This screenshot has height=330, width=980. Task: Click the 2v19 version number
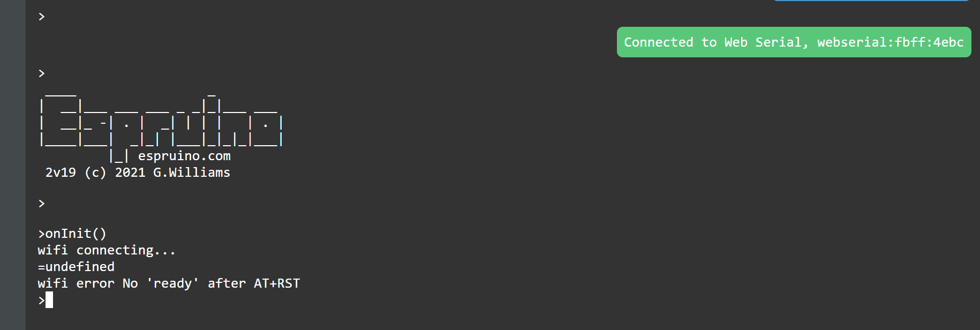(61, 172)
